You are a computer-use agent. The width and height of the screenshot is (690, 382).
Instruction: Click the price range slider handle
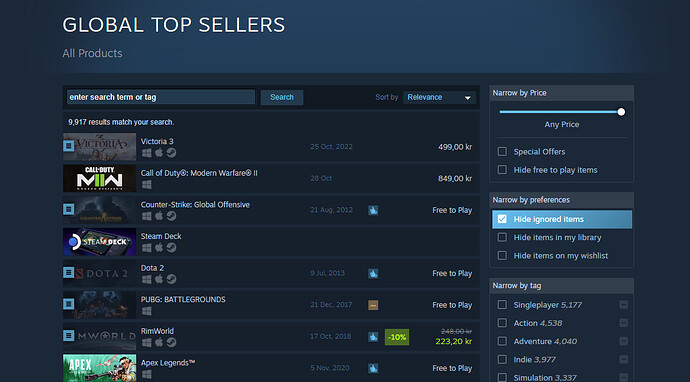621,112
